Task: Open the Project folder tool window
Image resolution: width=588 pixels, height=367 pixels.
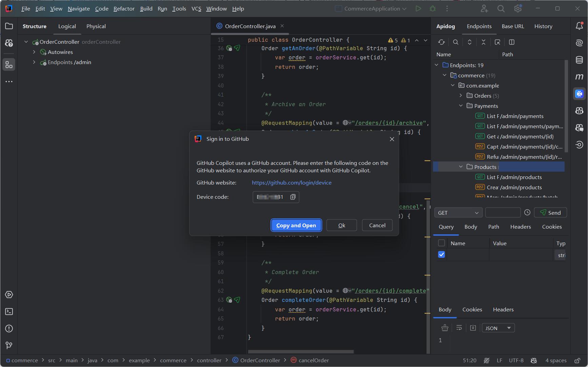Action: 9,26
